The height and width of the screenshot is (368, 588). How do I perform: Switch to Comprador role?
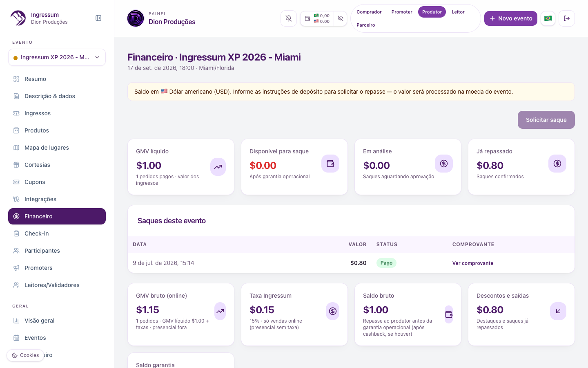[x=369, y=12]
